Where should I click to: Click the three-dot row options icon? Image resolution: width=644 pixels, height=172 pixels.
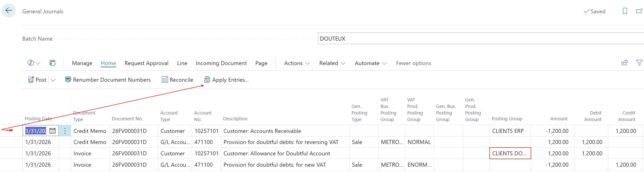tap(65, 131)
